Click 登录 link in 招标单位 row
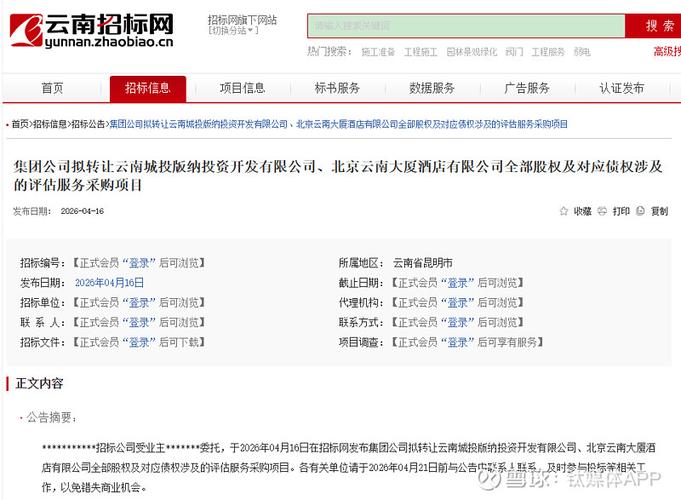This screenshot has height=500, width=681. tap(139, 303)
